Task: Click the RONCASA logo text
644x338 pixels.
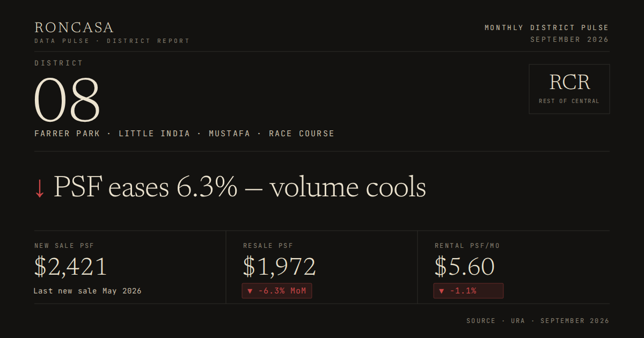Action: tap(74, 28)
